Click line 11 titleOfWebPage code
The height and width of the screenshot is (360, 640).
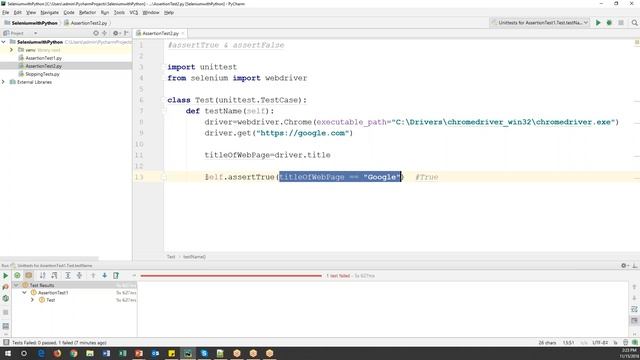267,155
